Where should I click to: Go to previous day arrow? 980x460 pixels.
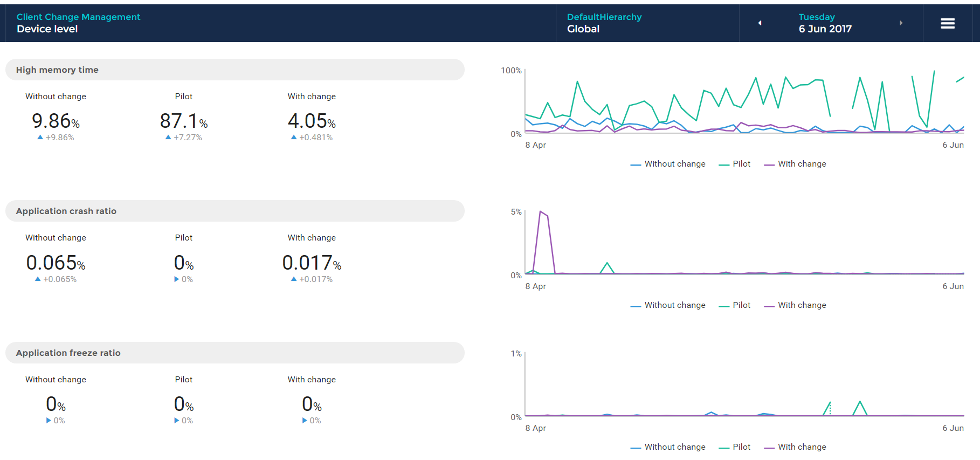click(760, 23)
